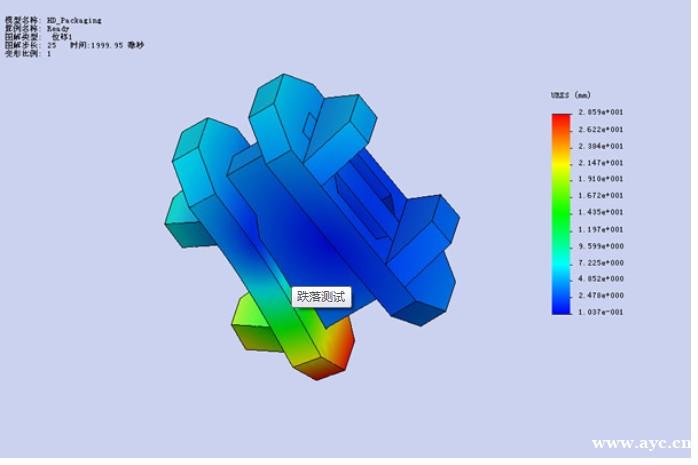Click the red top of the color legend

(560, 121)
